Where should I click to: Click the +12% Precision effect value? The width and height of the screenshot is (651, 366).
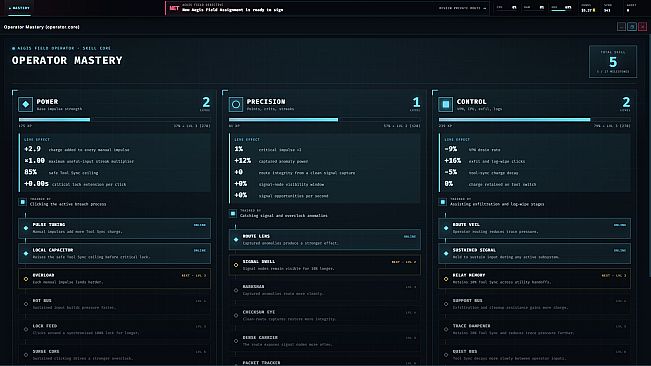click(x=242, y=161)
